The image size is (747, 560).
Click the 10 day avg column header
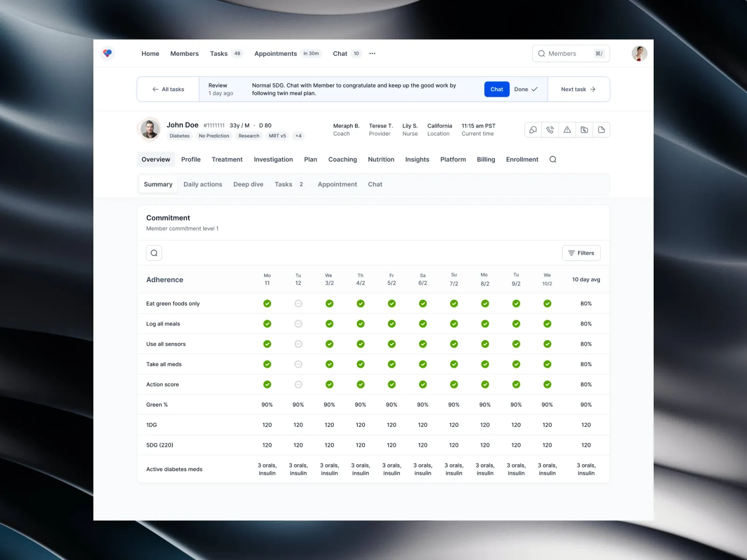click(586, 280)
